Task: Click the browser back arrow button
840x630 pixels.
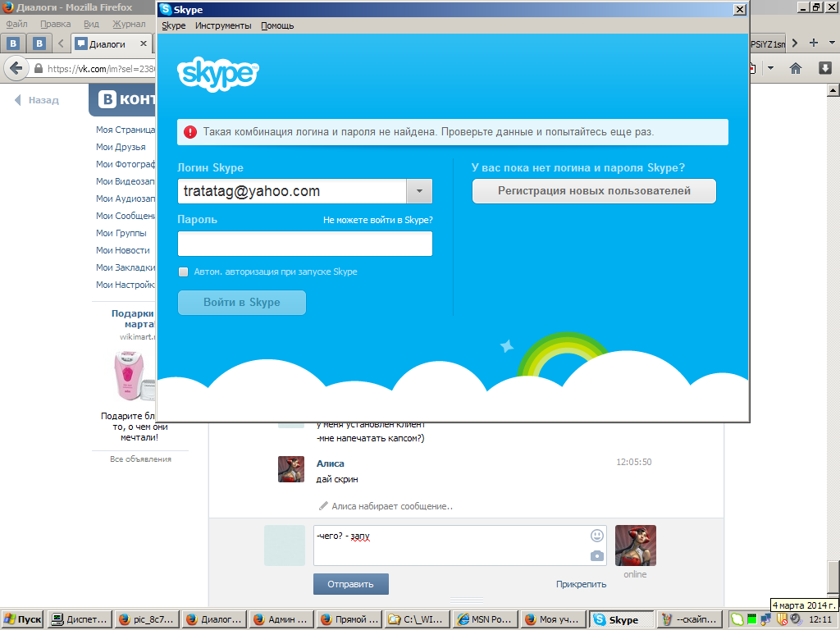Action: 16,69
